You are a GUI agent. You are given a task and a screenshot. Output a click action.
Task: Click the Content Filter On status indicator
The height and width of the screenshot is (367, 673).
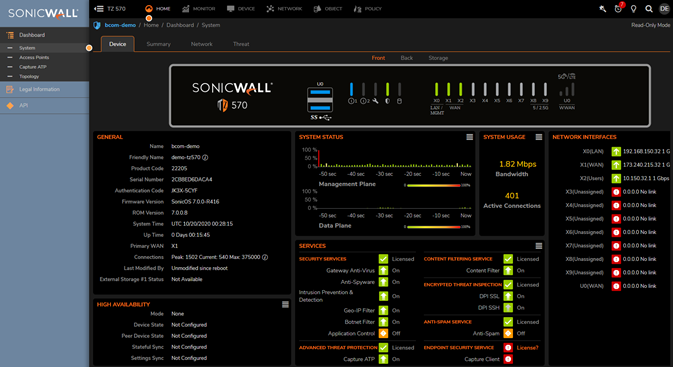(x=508, y=270)
